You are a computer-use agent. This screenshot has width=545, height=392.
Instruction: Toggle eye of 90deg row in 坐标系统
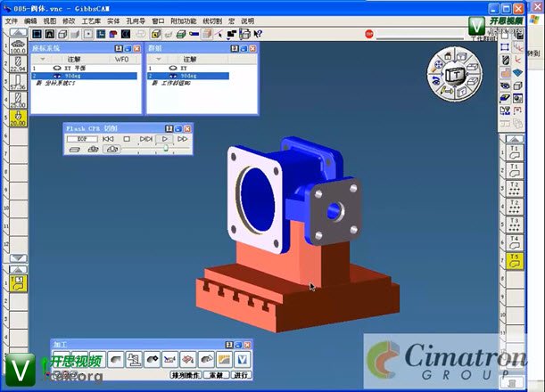pyautogui.click(x=57, y=76)
